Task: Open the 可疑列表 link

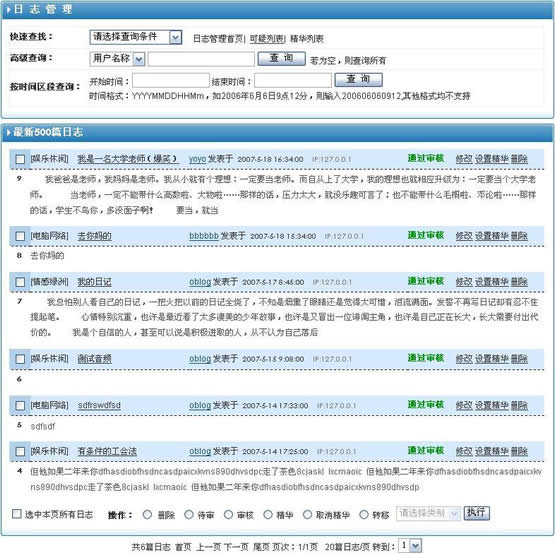Action: coord(267,39)
